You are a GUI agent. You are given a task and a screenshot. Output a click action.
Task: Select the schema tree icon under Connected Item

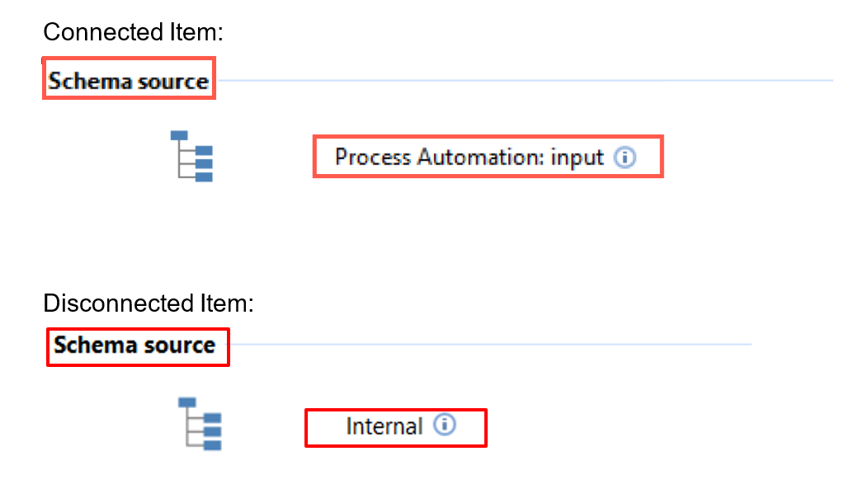(x=191, y=156)
